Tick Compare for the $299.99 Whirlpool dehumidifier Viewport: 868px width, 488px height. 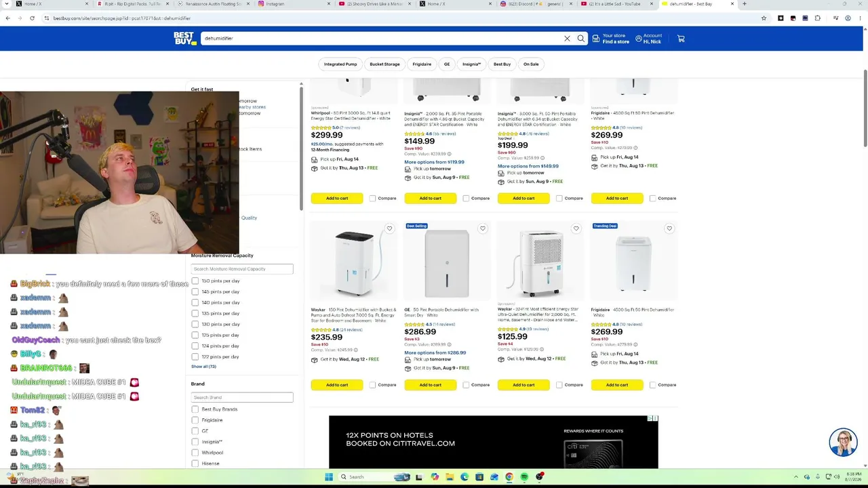coord(372,199)
